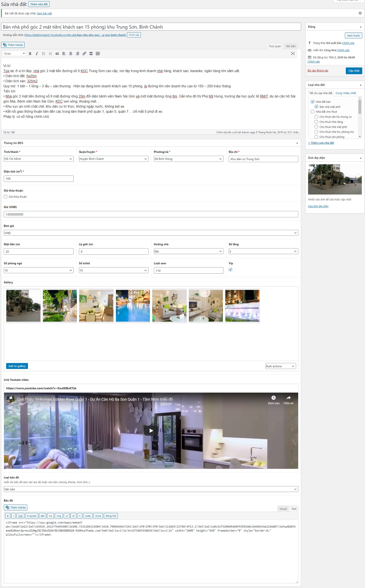Insert Read More tag icon
Screen dimensions: 365x588
(x=91, y=54)
